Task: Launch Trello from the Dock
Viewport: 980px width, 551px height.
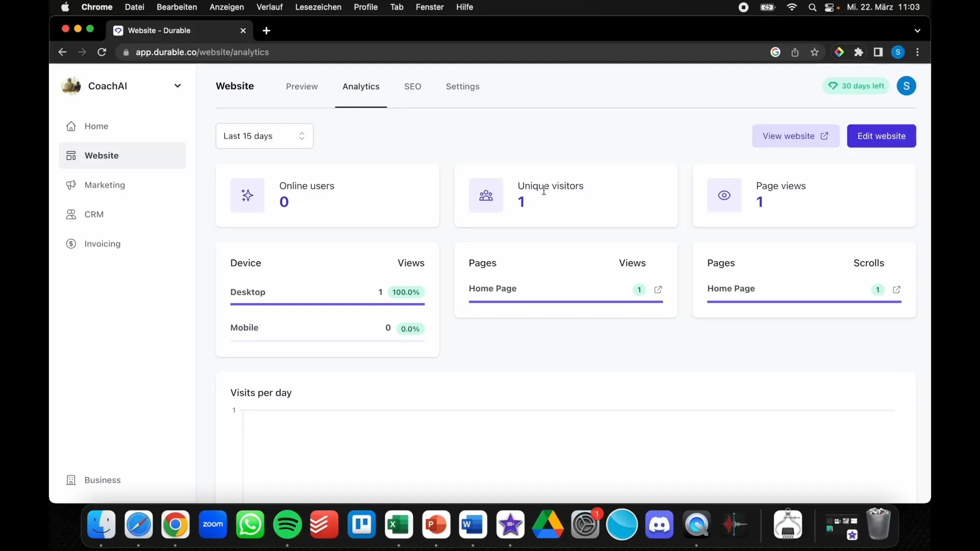Action: coord(362,524)
